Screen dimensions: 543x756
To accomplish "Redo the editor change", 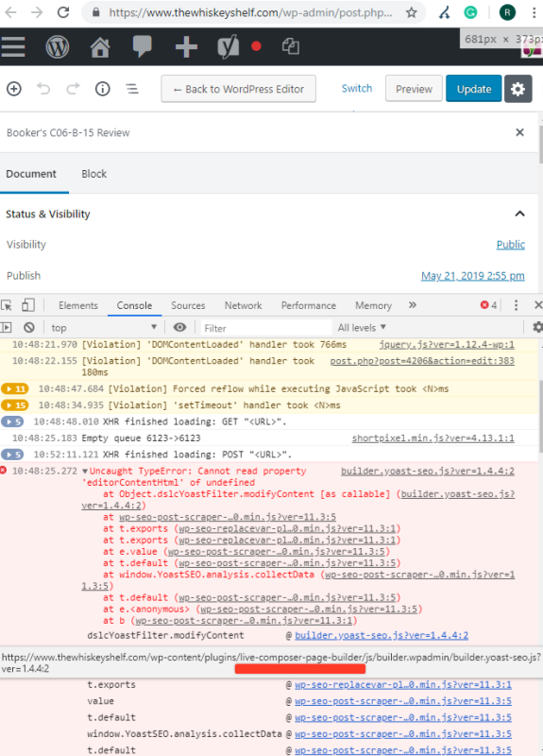I will click(x=74, y=89).
